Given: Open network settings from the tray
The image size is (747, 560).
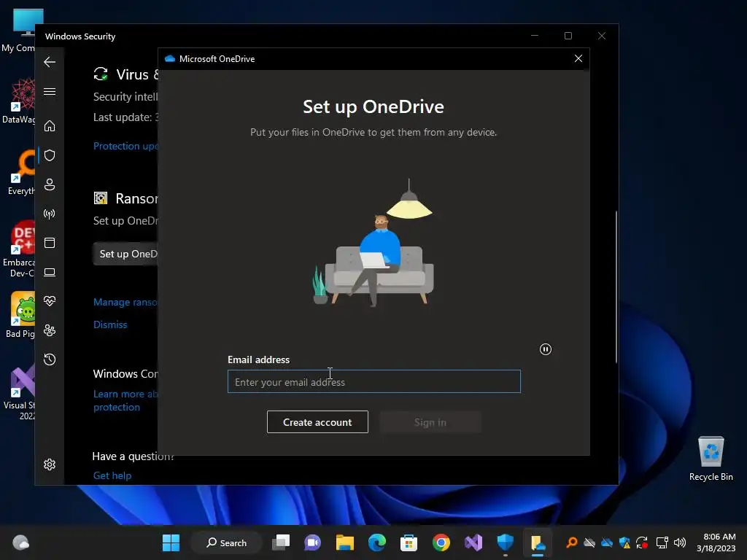Looking at the screenshot, I should (x=662, y=542).
